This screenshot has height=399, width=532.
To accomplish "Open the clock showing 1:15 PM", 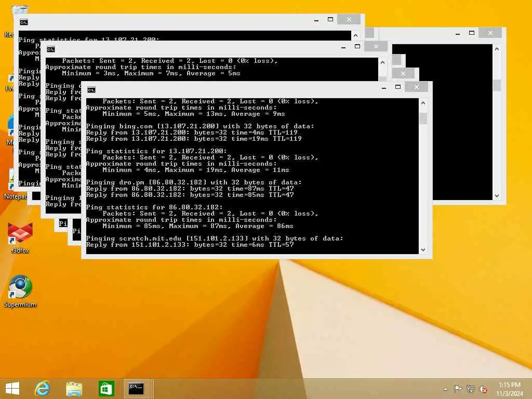I will (510, 389).
